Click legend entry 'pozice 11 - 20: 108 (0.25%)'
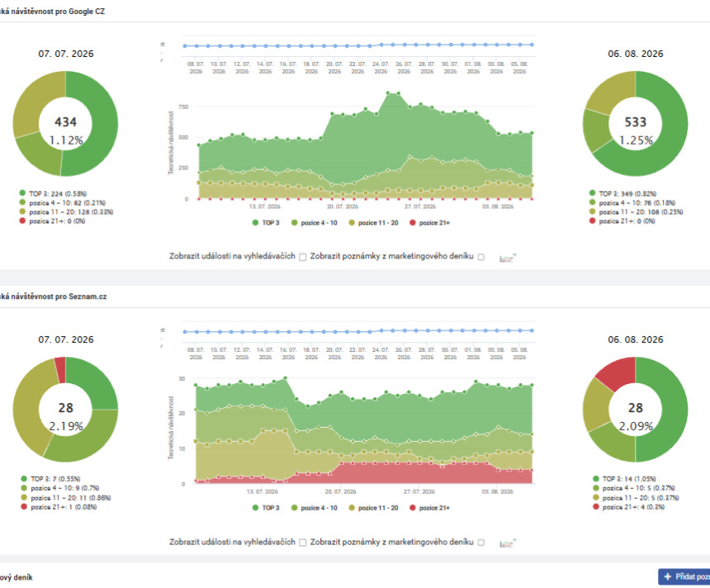This screenshot has height=588, width=710. (636, 211)
